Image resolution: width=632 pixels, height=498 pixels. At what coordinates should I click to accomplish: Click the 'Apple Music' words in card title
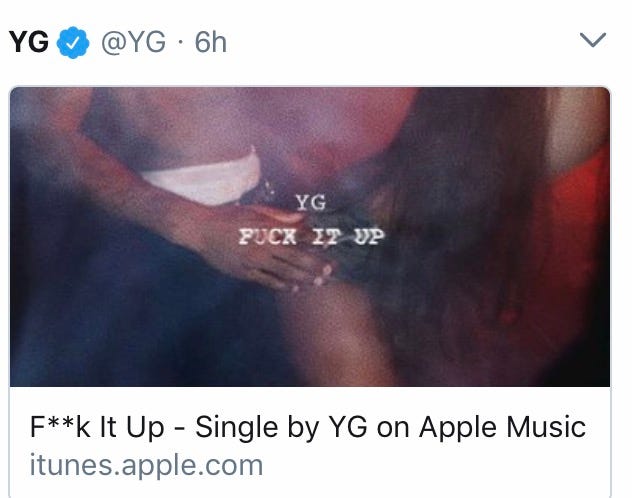click(x=502, y=427)
